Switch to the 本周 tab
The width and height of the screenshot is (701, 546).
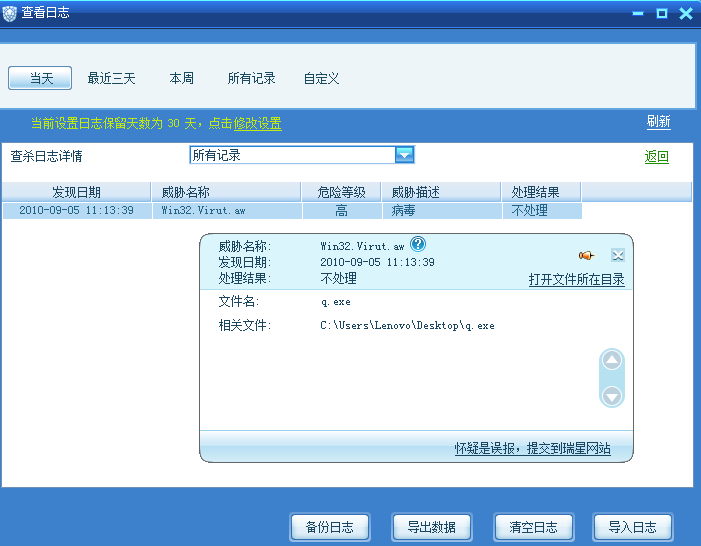coord(182,78)
